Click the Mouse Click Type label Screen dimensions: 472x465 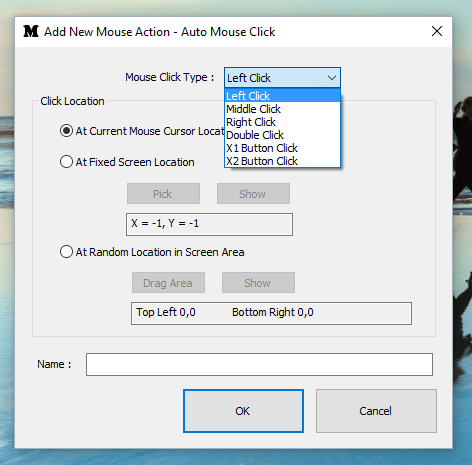[170, 77]
